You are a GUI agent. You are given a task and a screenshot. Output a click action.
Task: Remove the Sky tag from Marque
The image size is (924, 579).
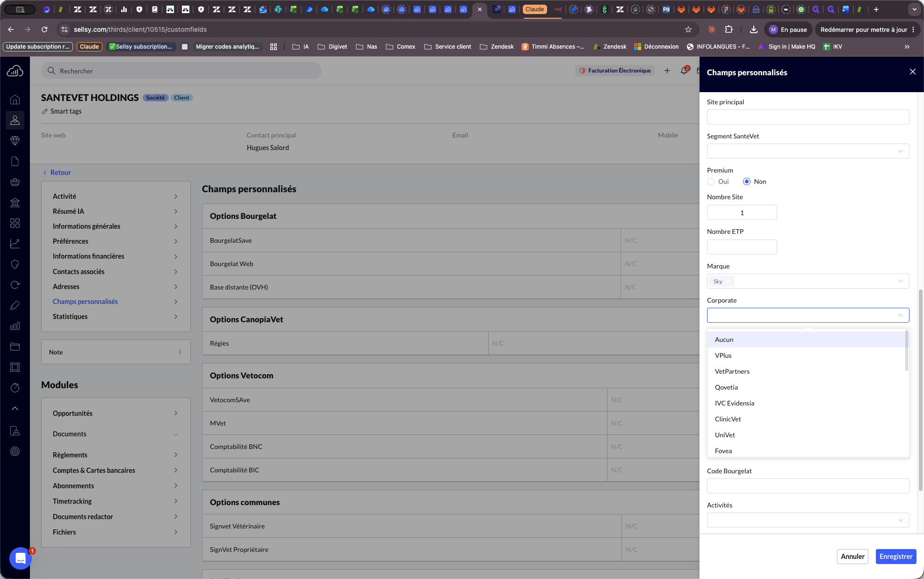[729, 282]
